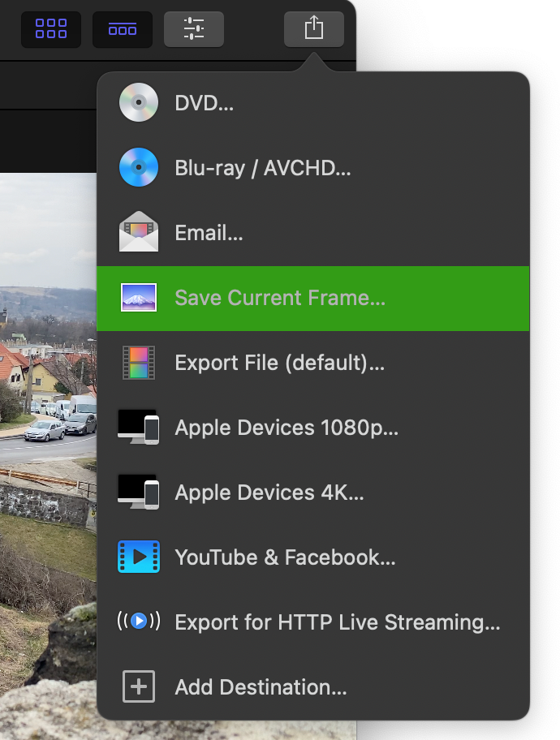The image size is (560, 740).
Task: Click the Apple Devices 1080p monitor icon
Action: 138,427
